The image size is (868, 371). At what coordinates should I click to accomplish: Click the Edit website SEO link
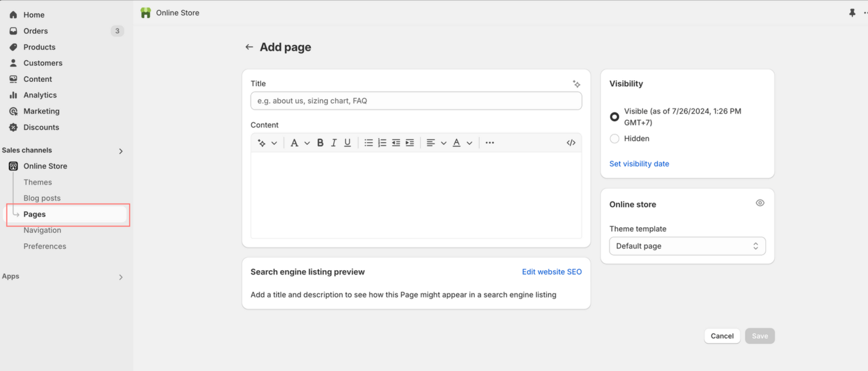tap(552, 272)
